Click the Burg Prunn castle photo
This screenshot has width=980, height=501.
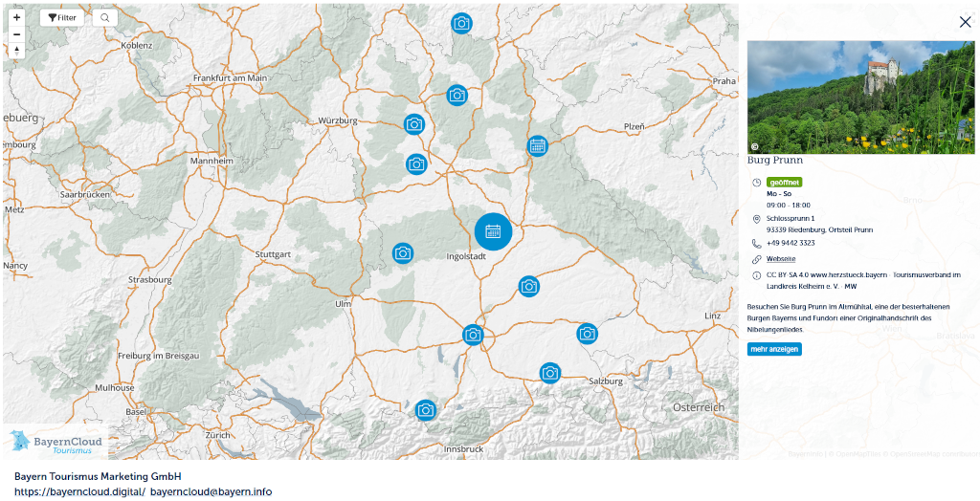point(860,97)
